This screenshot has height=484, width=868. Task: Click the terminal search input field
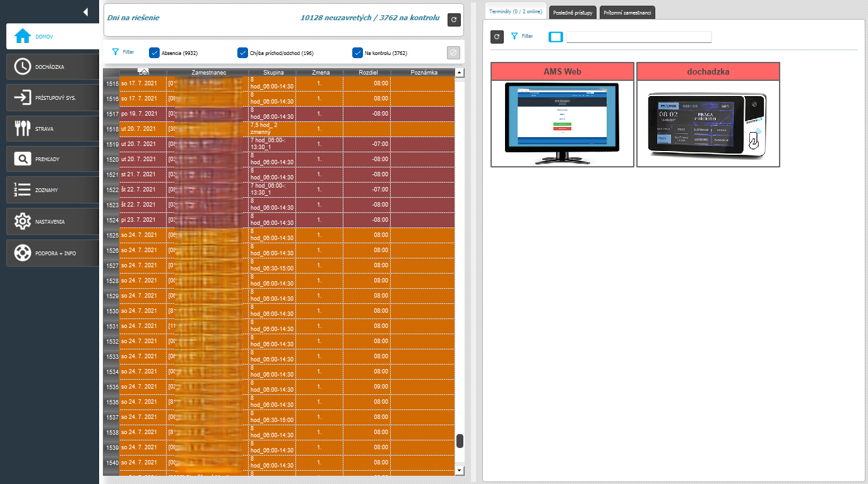click(638, 37)
